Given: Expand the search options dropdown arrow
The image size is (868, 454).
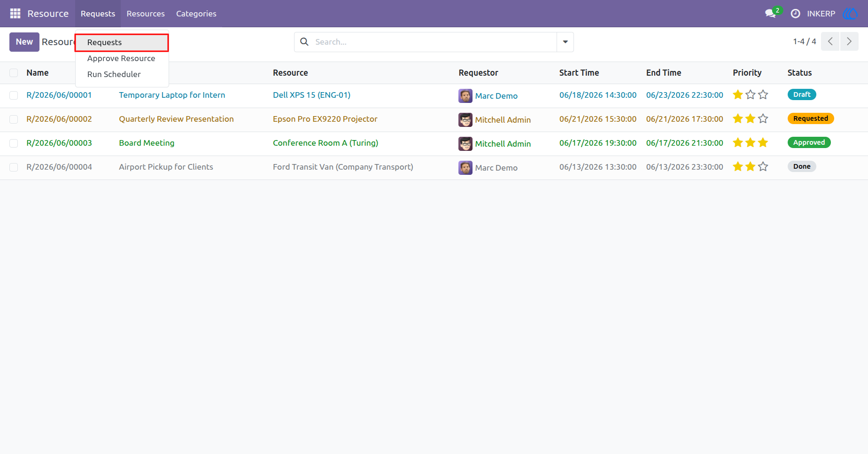Looking at the screenshot, I should [565, 42].
